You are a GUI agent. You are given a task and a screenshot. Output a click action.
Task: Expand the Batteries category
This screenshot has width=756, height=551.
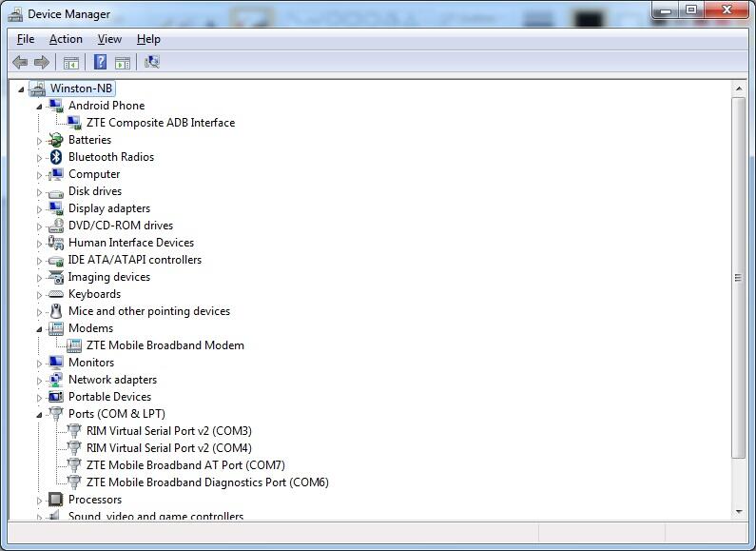[39, 141]
